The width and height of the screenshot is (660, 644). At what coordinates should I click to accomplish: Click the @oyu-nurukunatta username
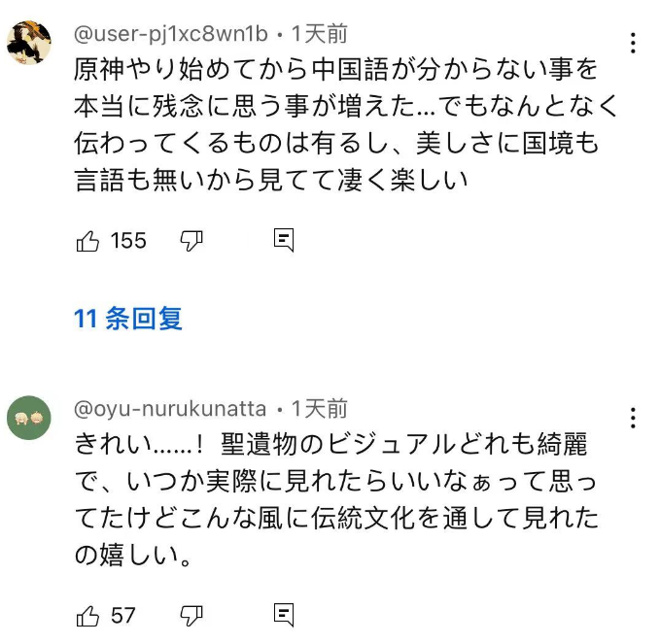tap(171, 409)
